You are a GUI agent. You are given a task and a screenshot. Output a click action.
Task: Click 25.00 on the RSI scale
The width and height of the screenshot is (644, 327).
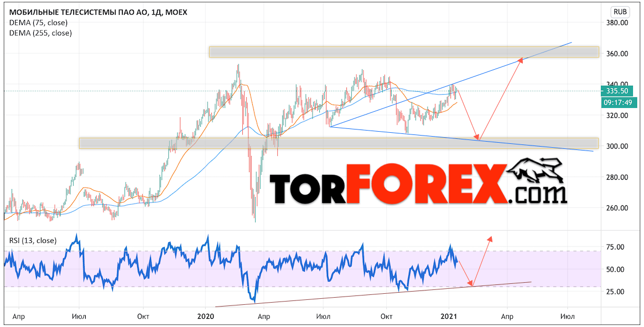pyautogui.click(x=615, y=292)
